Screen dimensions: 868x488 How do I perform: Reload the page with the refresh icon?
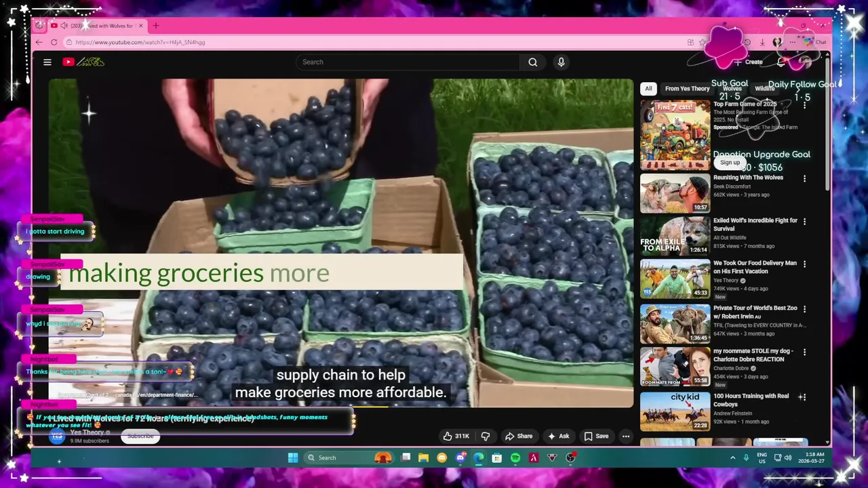point(54,42)
